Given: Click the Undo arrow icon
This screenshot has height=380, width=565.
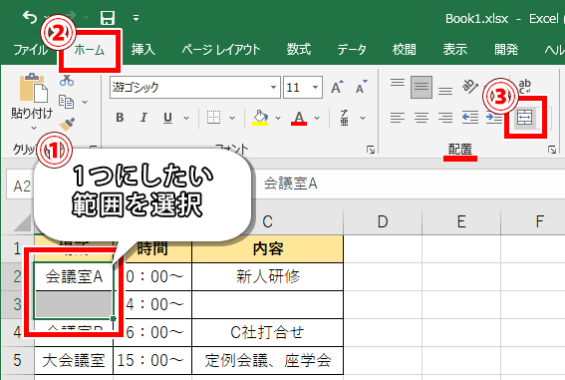Looking at the screenshot, I should (30, 17).
